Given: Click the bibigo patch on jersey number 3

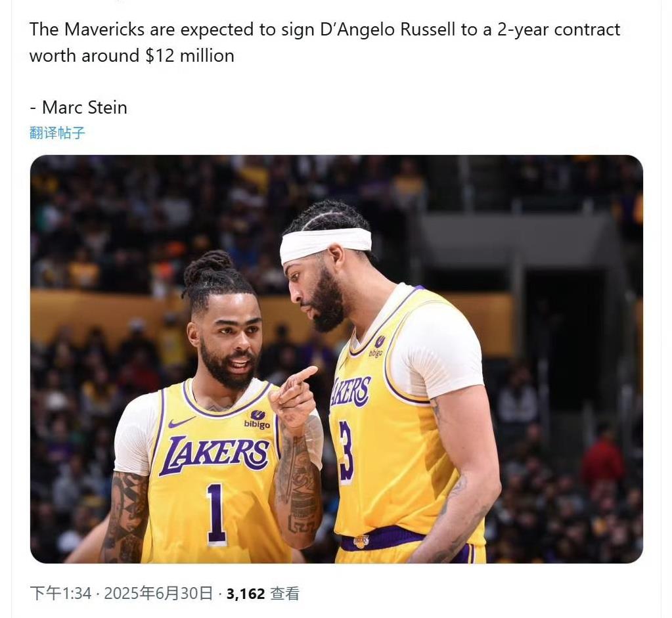Looking at the screenshot, I should pyautogui.click(x=376, y=346).
